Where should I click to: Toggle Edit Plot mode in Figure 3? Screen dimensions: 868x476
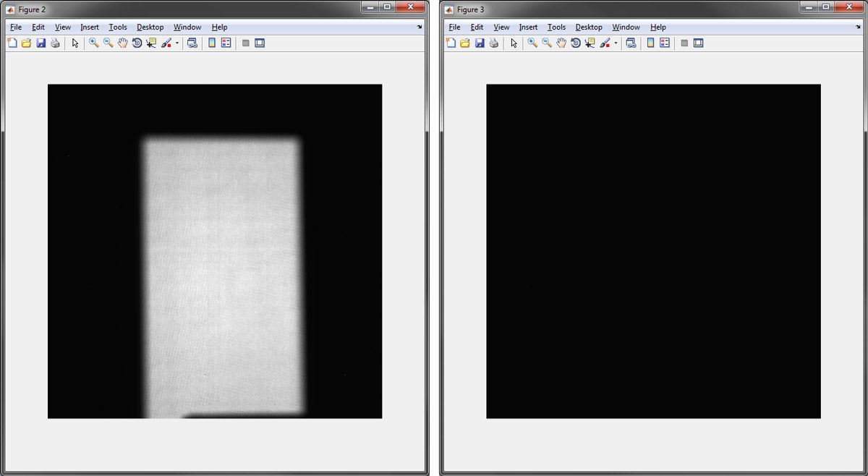click(x=514, y=43)
